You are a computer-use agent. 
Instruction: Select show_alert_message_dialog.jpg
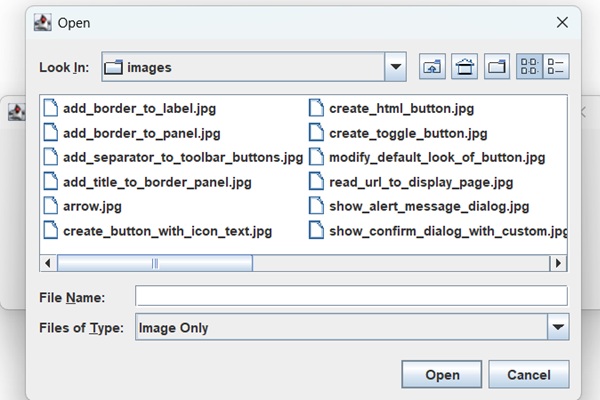pyautogui.click(x=429, y=207)
